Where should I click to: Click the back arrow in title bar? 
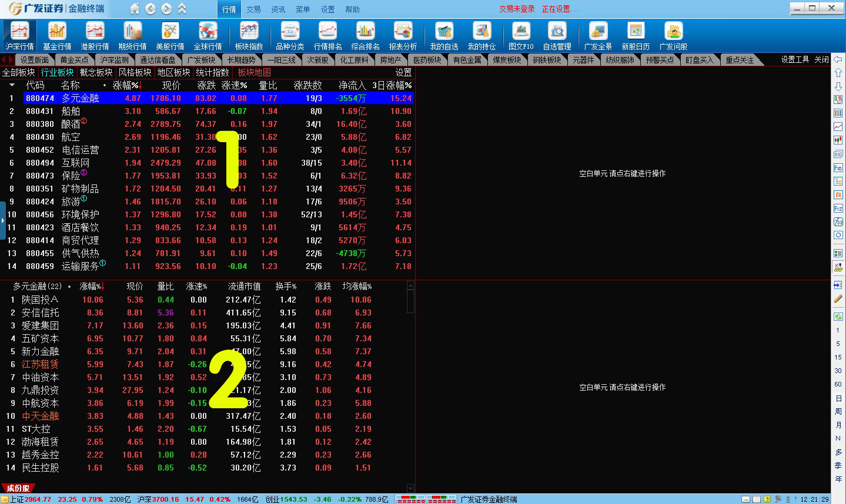[x=151, y=9]
